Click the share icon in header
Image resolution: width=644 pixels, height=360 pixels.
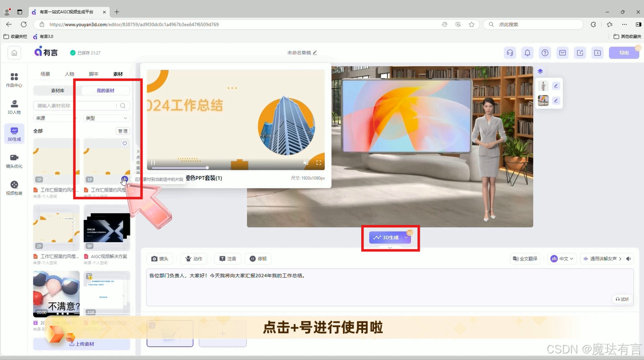click(580, 53)
